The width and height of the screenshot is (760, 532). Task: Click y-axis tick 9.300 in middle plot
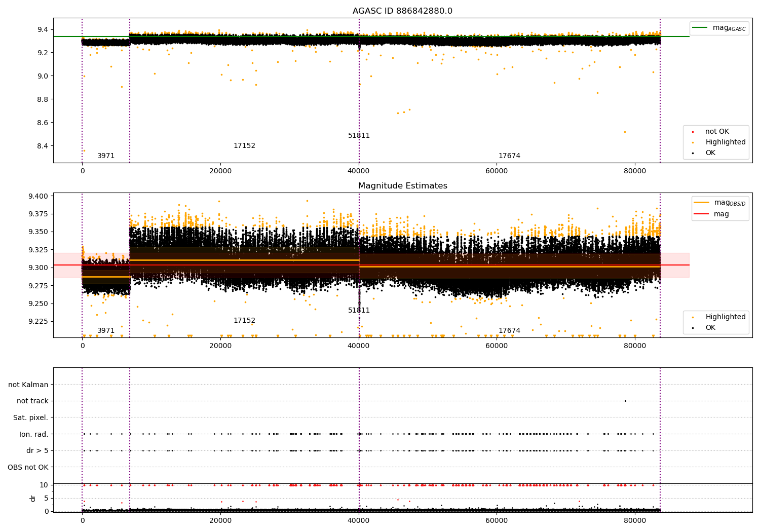(x=37, y=268)
